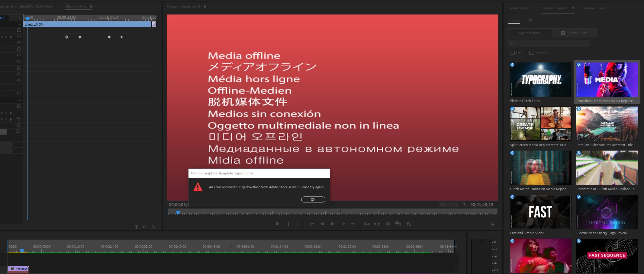Click the Motion Graphics Template Import Error title
The image size is (644, 274).
point(222,173)
